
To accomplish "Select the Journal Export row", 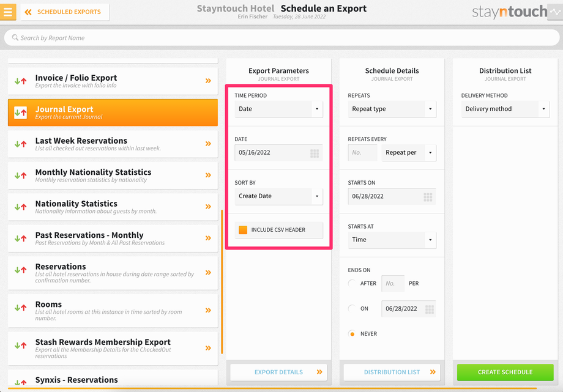I will 113,113.
